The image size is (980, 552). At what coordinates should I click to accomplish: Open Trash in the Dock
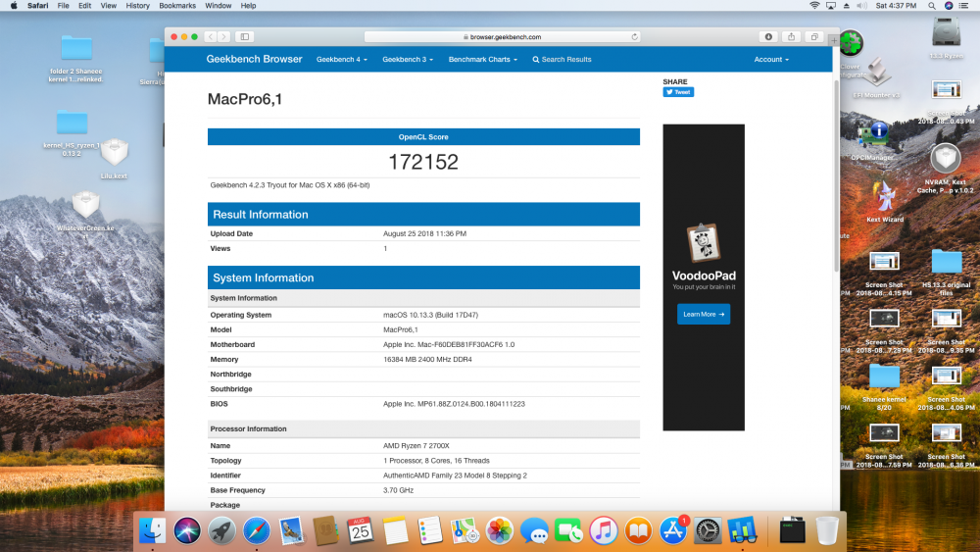coord(827,530)
